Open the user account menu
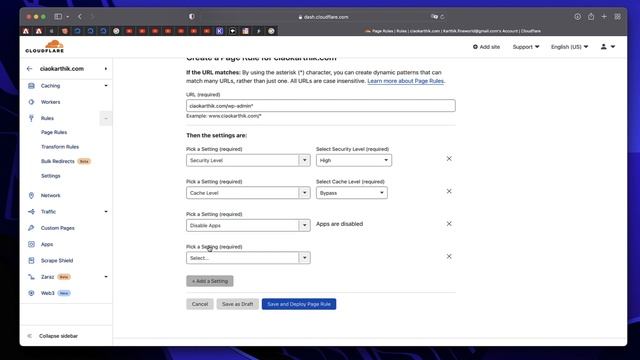 tap(607, 47)
